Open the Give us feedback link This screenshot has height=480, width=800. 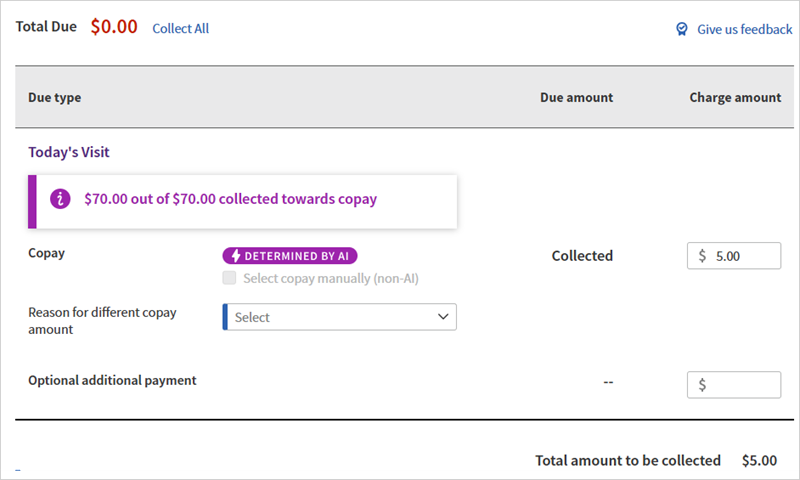(744, 29)
